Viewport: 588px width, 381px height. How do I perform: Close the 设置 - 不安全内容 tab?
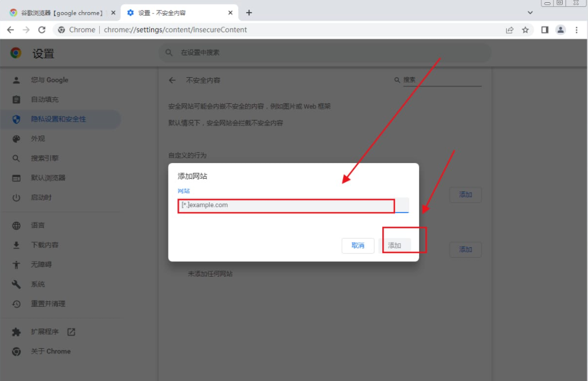230,13
